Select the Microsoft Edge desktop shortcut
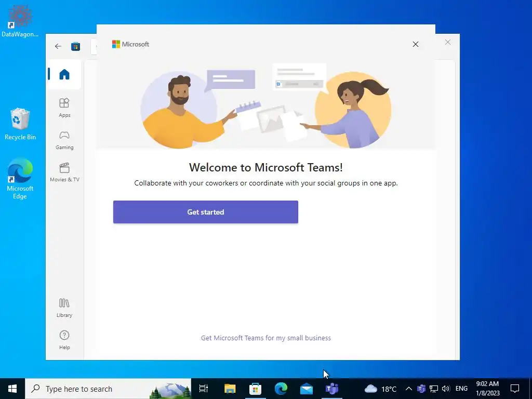532x399 pixels. click(20, 179)
